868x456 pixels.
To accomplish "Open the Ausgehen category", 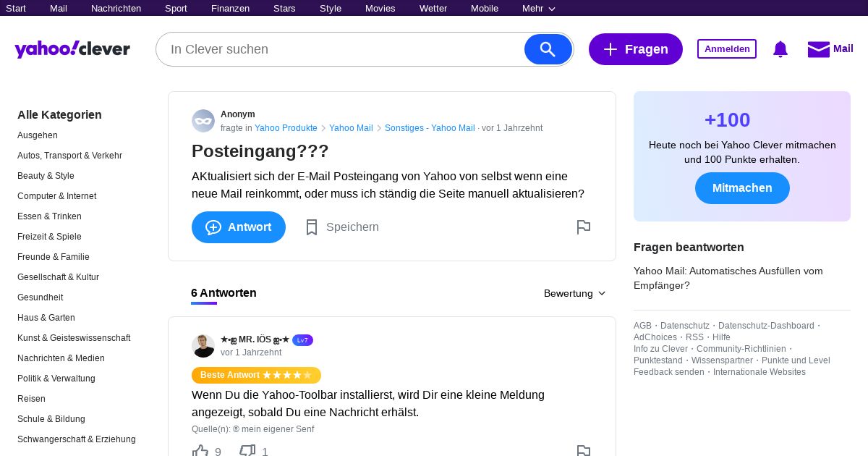I will point(38,135).
